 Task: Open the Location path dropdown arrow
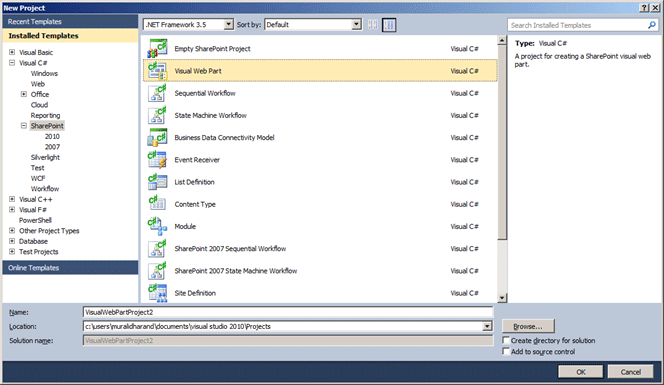(x=487, y=326)
